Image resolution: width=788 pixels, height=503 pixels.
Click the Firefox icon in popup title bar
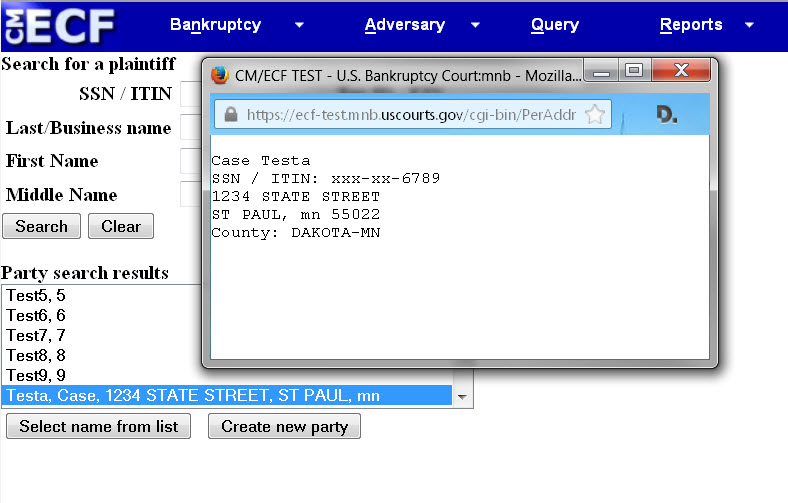point(219,74)
